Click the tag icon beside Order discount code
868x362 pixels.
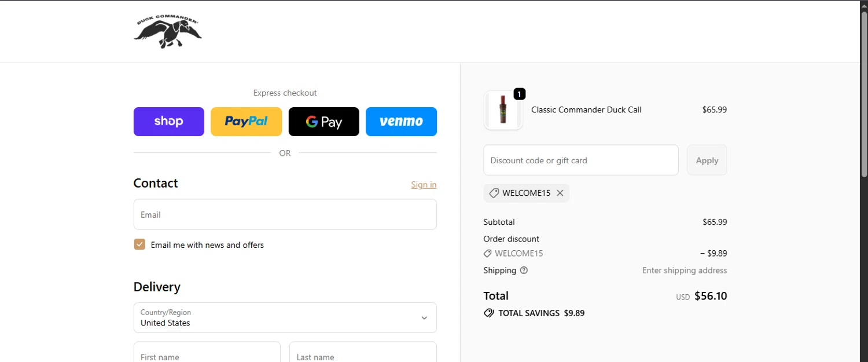(488, 254)
